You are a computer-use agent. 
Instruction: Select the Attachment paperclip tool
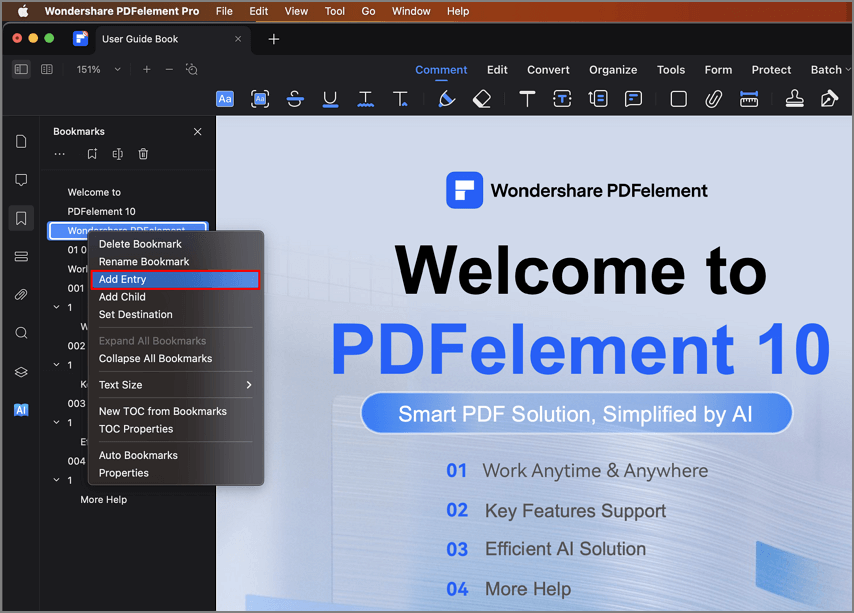click(713, 99)
